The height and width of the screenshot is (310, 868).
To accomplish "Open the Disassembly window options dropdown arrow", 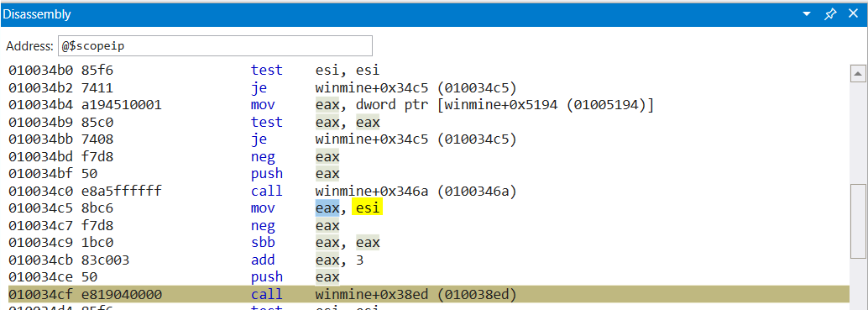I will (x=807, y=15).
